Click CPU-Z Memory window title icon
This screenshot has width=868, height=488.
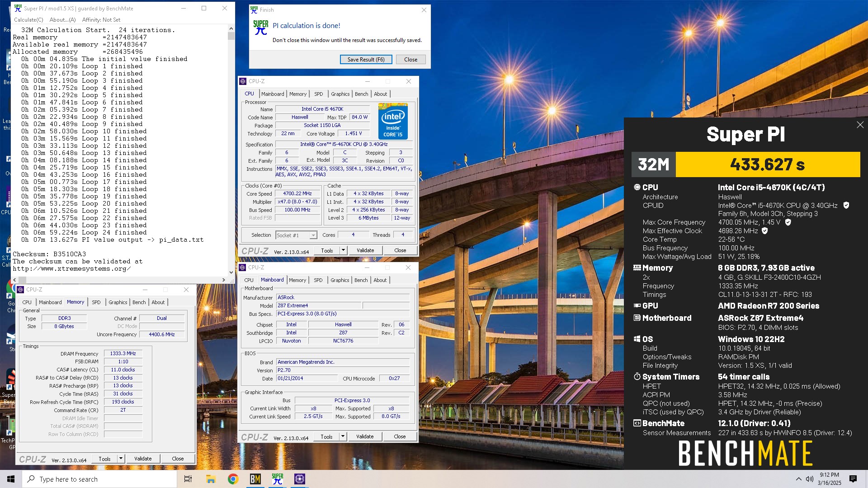(x=20, y=290)
